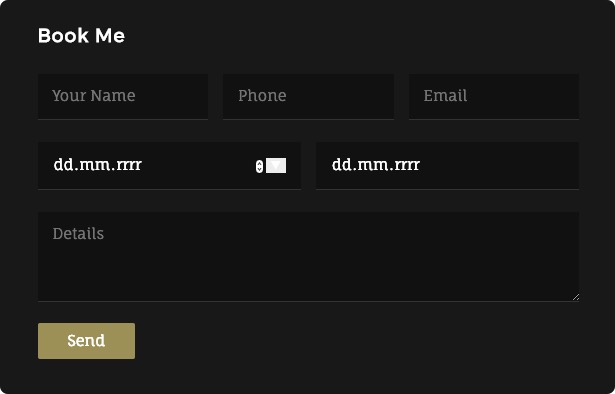Click blank area left of date spinner
The width and height of the screenshot is (615, 394).
coord(198,165)
